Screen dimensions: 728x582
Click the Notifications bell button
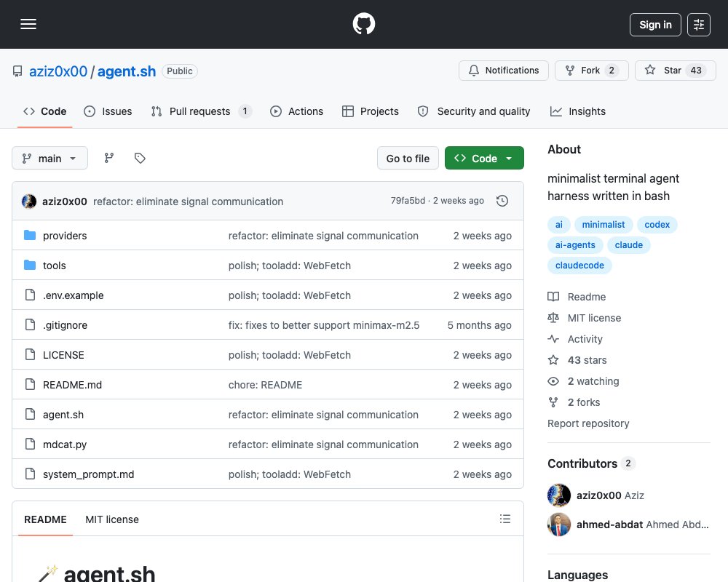click(504, 71)
